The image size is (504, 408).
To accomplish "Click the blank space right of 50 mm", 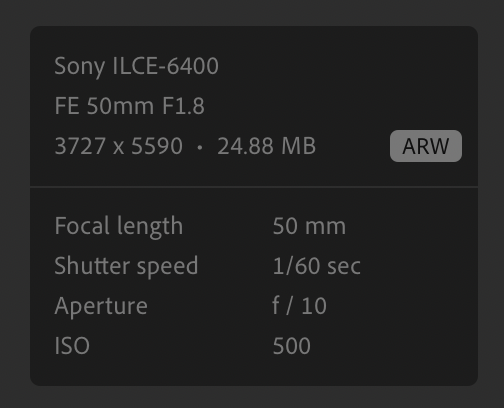I will pos(410,226).
